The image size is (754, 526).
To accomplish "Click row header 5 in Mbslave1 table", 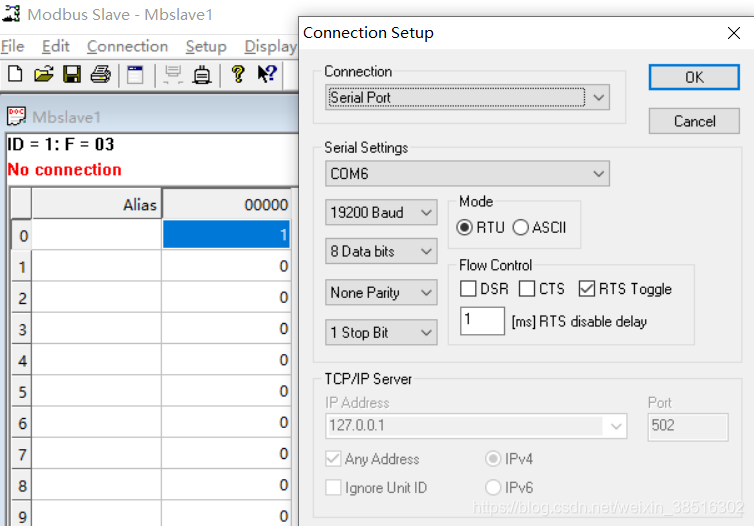I will click(22, 391).
